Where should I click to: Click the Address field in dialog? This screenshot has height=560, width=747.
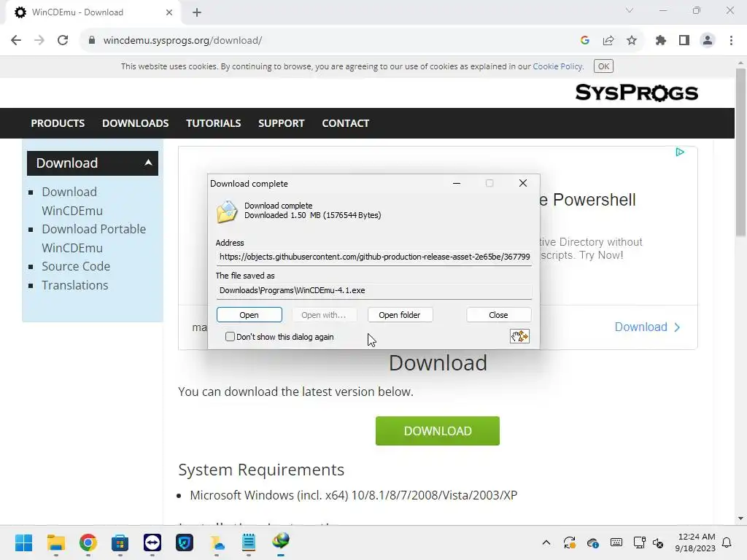coord(374,257)
